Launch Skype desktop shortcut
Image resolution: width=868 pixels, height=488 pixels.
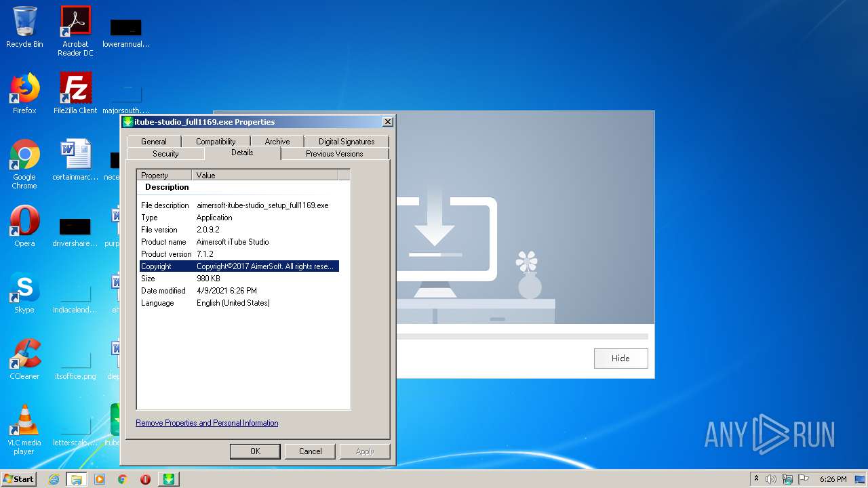coord(24,293)
